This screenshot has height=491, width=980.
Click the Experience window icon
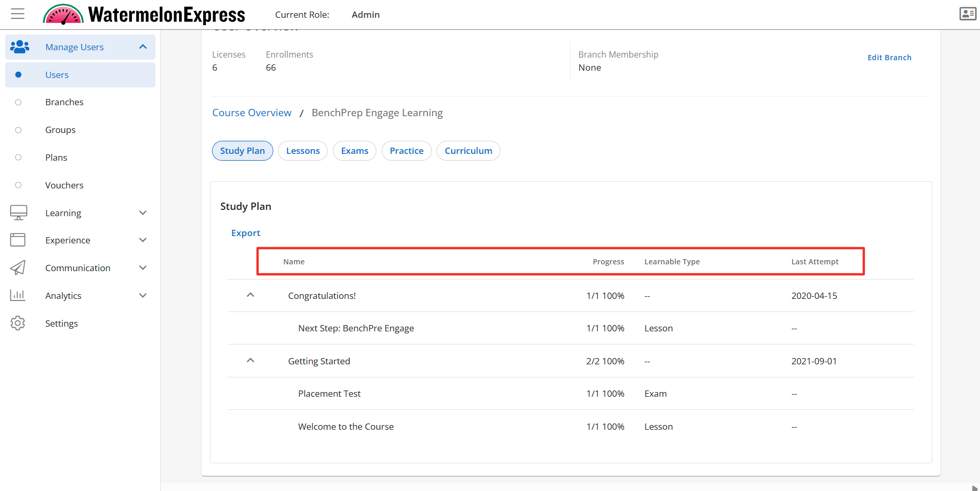pyautogui.click(x=18, y=240)
